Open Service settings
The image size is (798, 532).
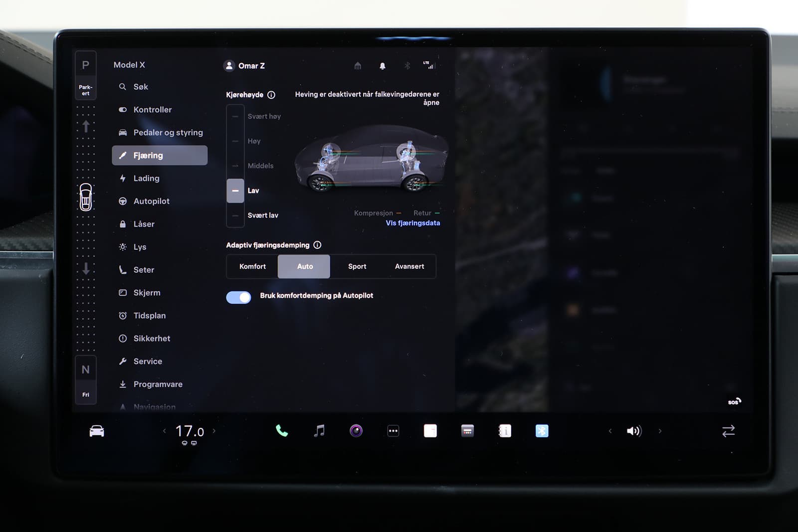pos(160,361)
